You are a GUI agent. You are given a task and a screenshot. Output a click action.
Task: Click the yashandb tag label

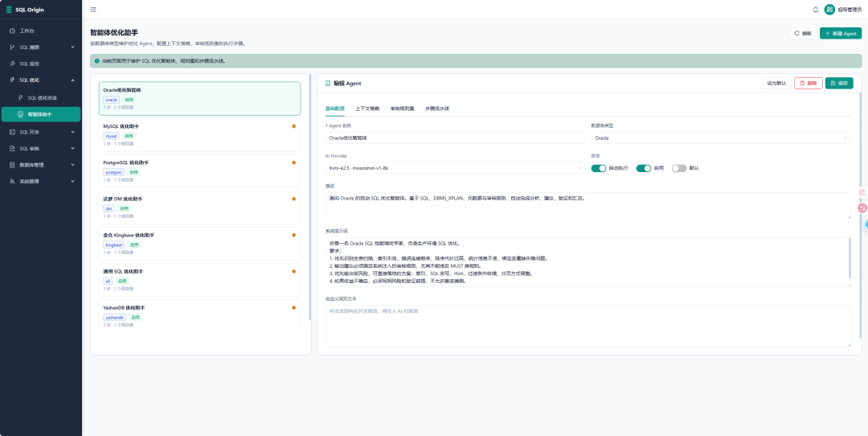pos(115,318)
